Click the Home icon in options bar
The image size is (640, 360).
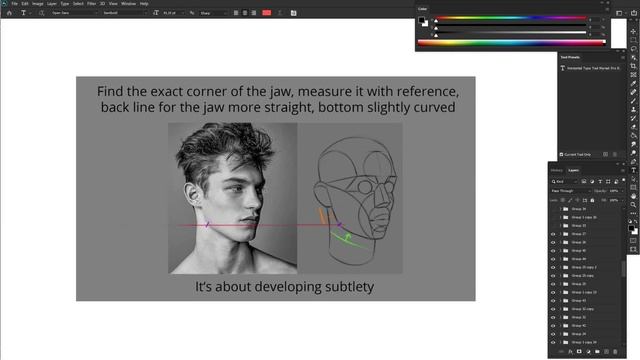(9, 13)
